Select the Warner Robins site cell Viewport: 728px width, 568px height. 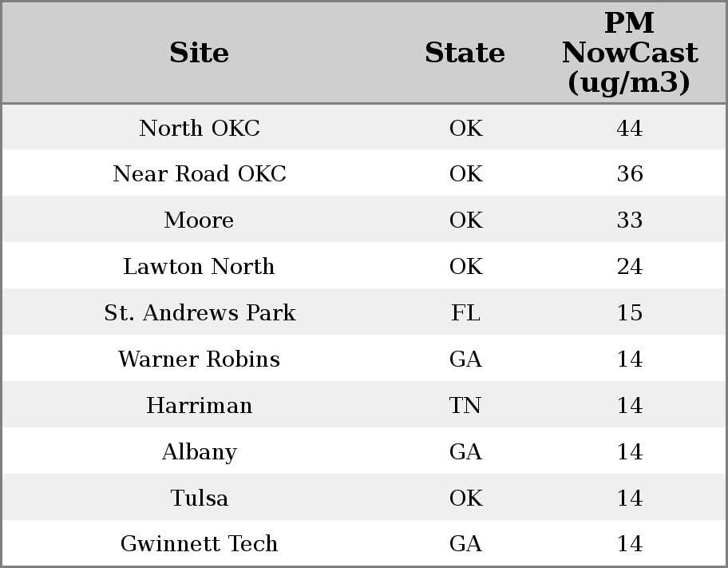pyautogui.click(x=200, y=359)
